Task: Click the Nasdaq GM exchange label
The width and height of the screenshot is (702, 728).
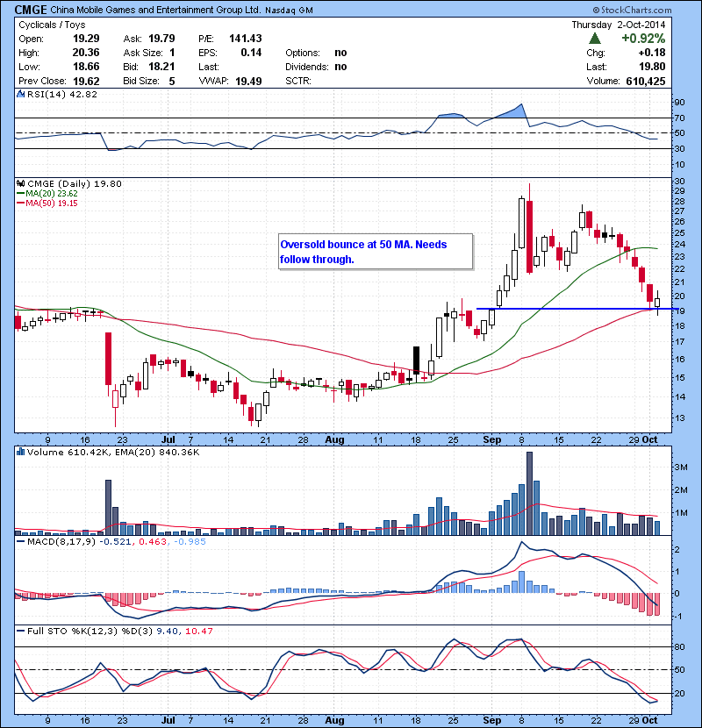Action: pos(289,11)
